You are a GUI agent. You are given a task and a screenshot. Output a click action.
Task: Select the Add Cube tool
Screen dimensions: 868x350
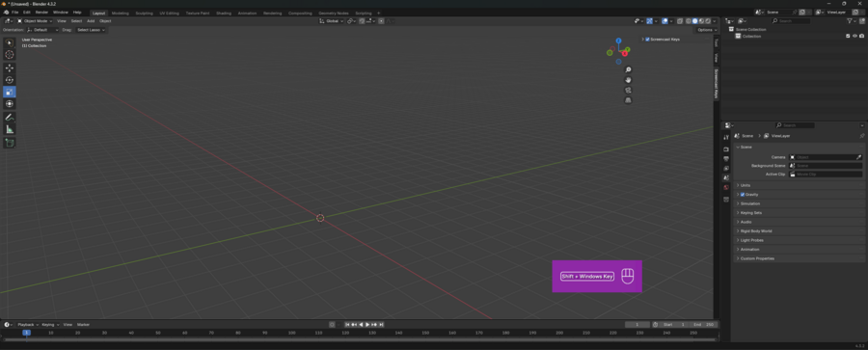tap(10, 143)
